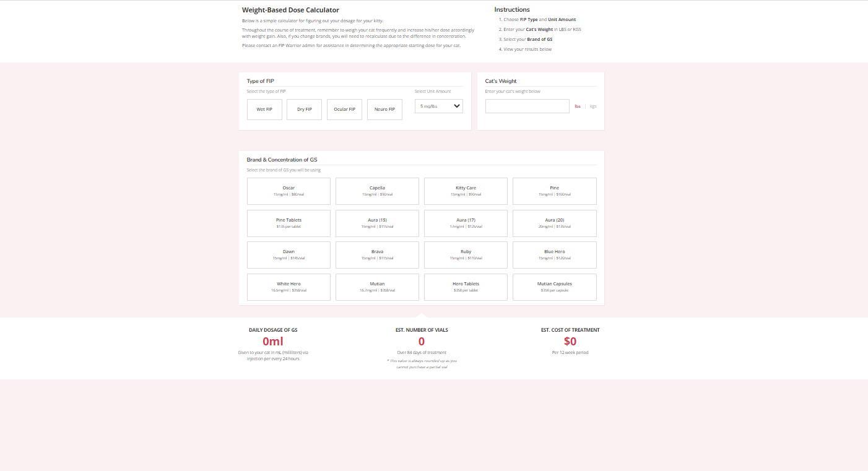868x471 pixels.
Task: Select the Dawn brand
Action: pos(289,255)
